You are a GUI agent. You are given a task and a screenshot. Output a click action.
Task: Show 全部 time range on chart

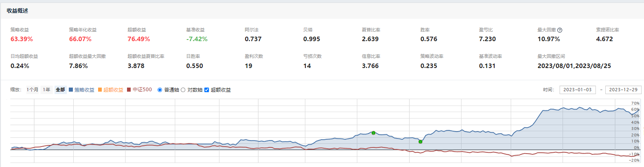[x=60, y=90]
